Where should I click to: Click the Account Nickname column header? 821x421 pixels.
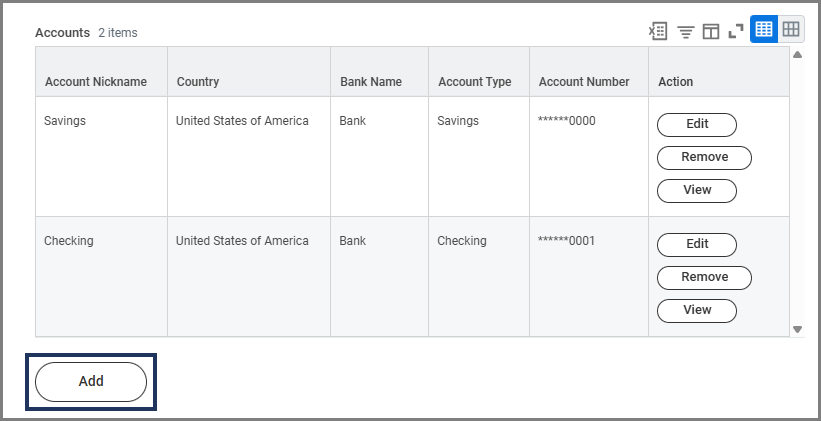pyautogui.click(x=96, y=82)
